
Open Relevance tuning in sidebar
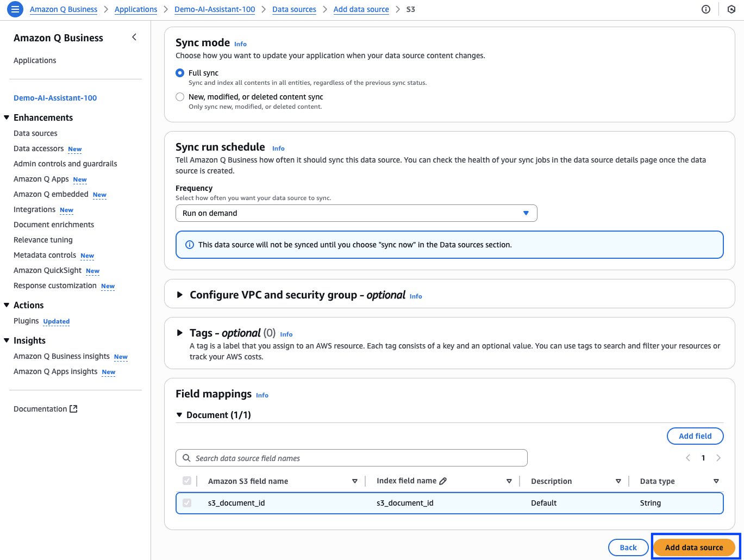[43, 240]
